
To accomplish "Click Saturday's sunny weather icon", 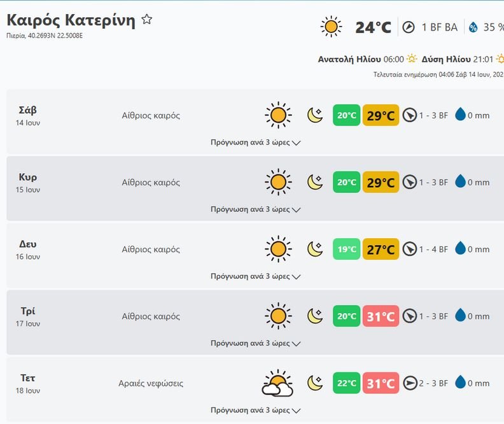I will click(278, 115).
